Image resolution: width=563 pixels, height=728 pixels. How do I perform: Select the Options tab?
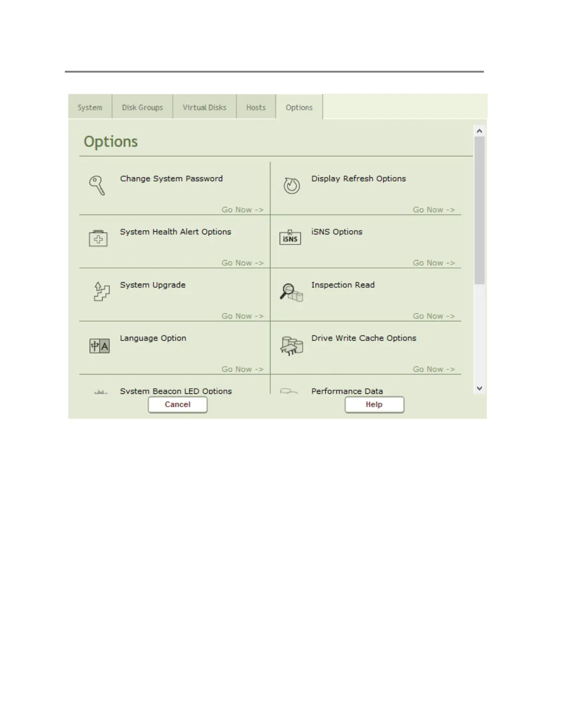point(299,107)
